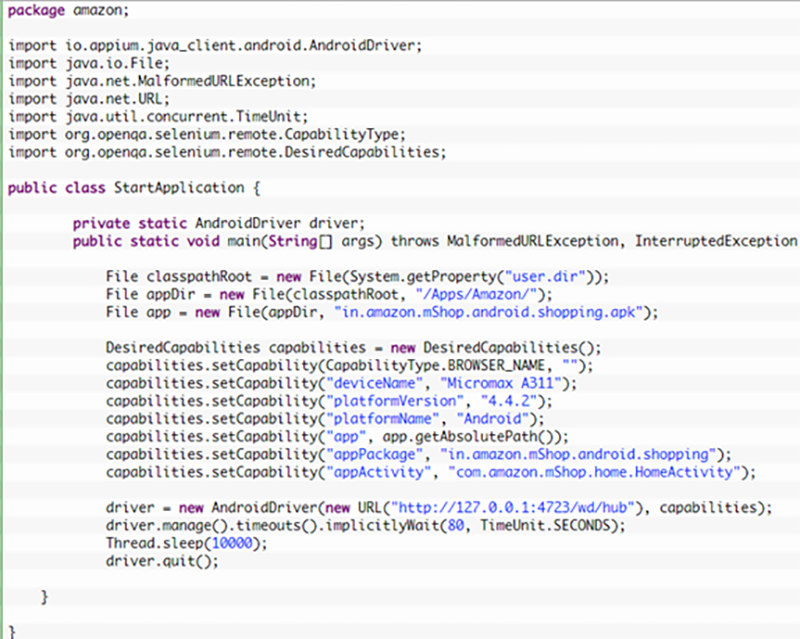Click the CapabilityType import line
The height and width of the screenshot is (639, 800).
click(207, 134)
